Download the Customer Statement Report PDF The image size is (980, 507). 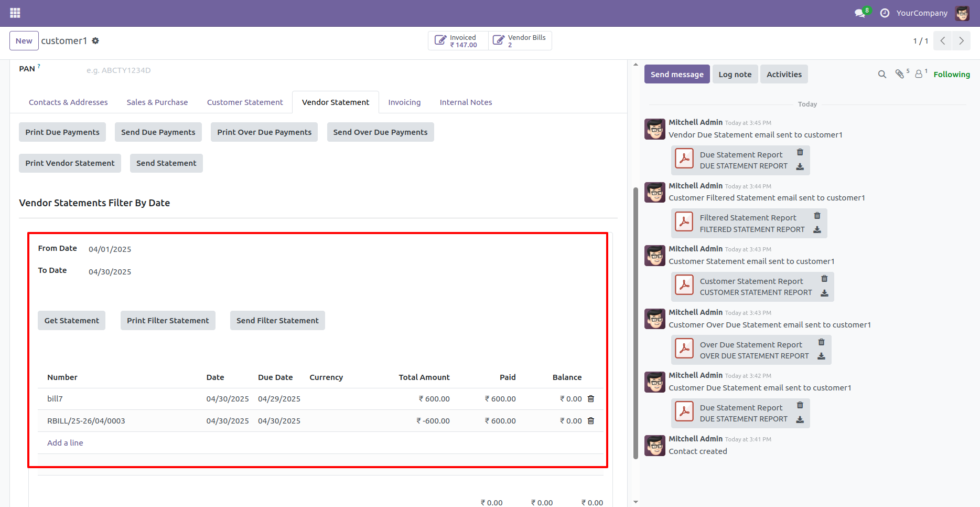[824, 294]
